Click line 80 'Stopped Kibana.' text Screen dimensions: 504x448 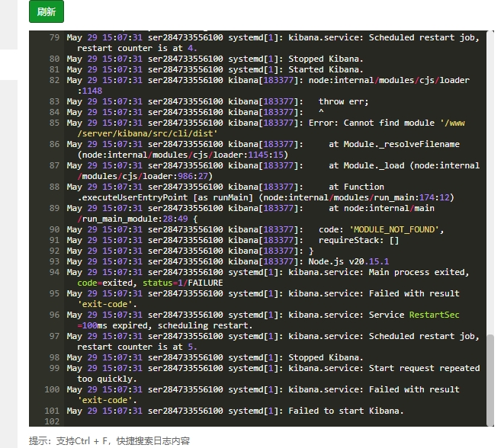[x=326, y=59]
